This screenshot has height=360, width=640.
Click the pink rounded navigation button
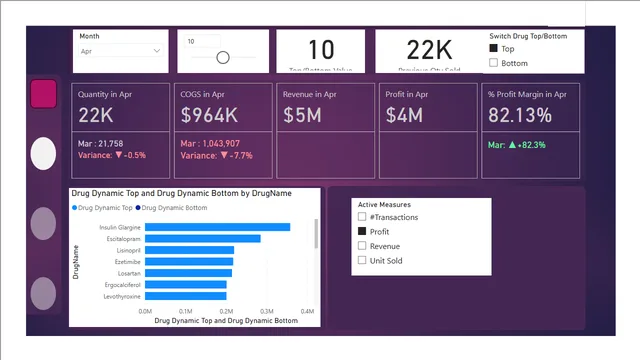pyautogui.click(x=43, y=94)
